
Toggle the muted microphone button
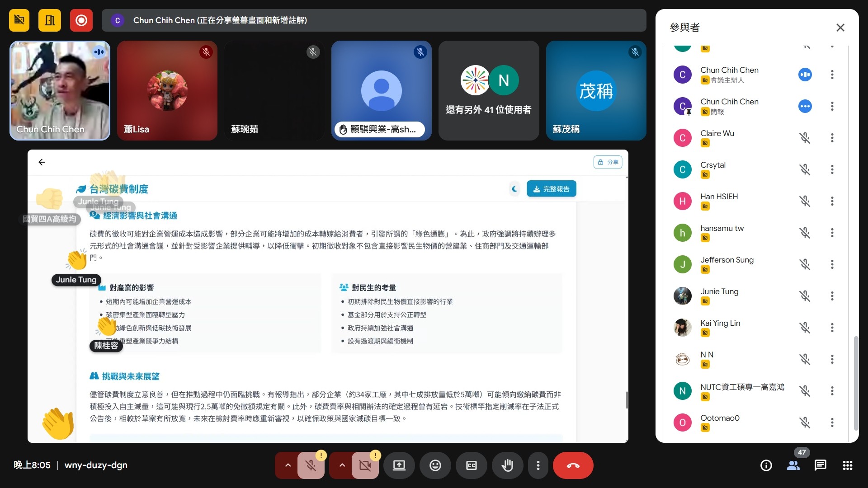coord(311,465)
